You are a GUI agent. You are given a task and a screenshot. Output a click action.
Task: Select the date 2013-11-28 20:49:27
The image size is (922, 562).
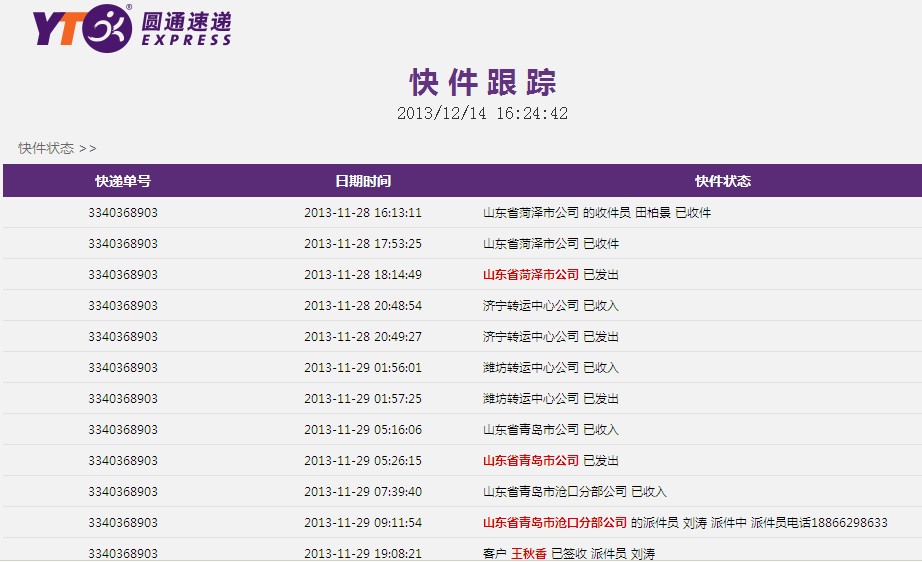[363, 337]
